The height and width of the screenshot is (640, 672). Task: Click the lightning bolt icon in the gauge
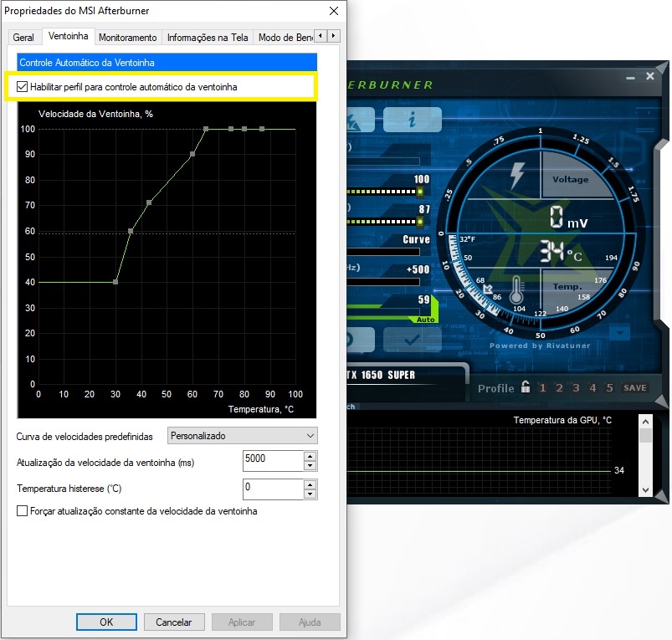[x=517, y=175]
